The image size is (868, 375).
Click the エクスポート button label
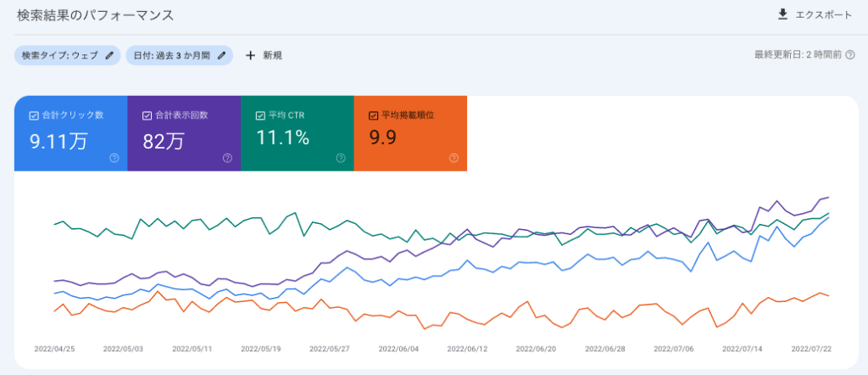click(824, 15)
